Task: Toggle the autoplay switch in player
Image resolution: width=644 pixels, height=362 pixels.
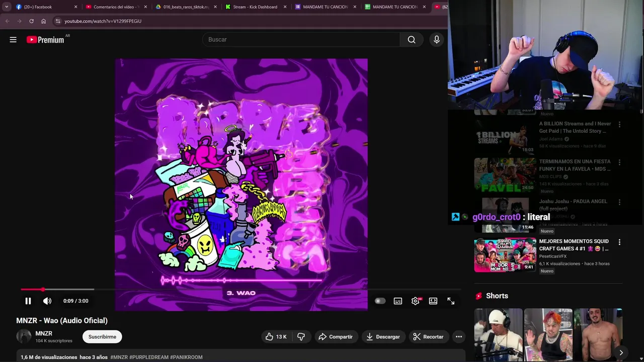Action: pos(380,301)
